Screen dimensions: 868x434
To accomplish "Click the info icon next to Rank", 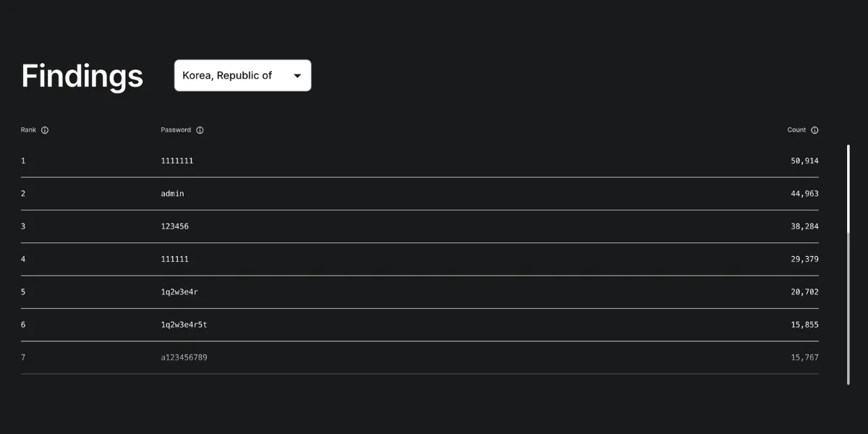I will point(45,130).
